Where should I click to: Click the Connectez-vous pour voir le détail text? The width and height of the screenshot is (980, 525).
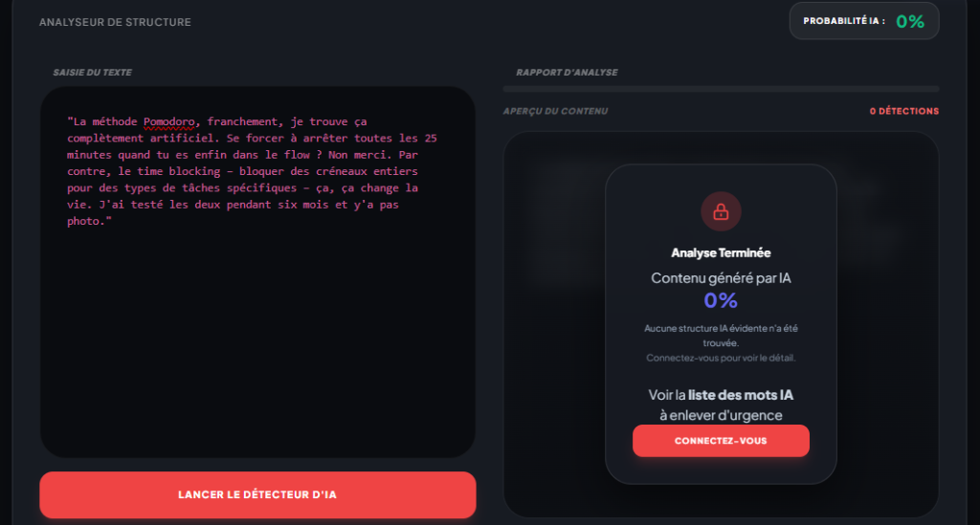721,358
